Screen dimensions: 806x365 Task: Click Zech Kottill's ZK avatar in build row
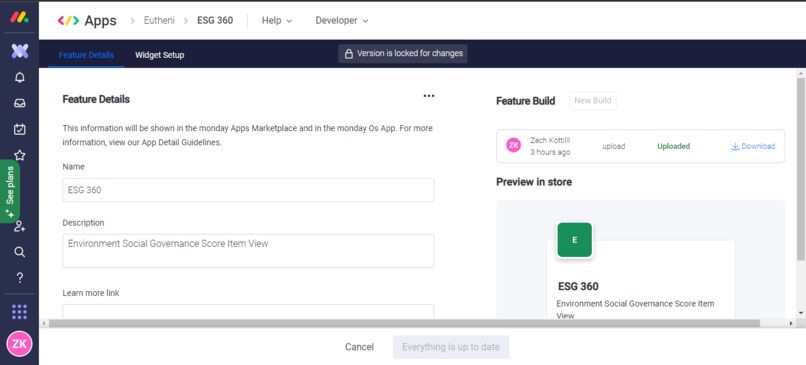(x=513, y=145)
